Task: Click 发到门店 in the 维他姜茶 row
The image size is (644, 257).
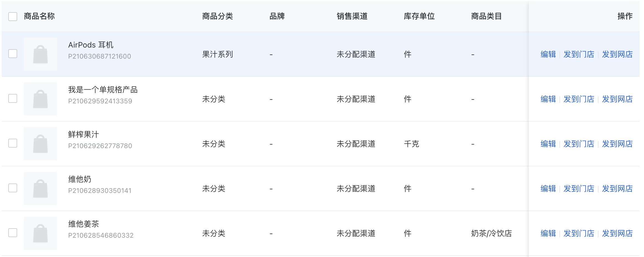Action: (x=579, y=233)
